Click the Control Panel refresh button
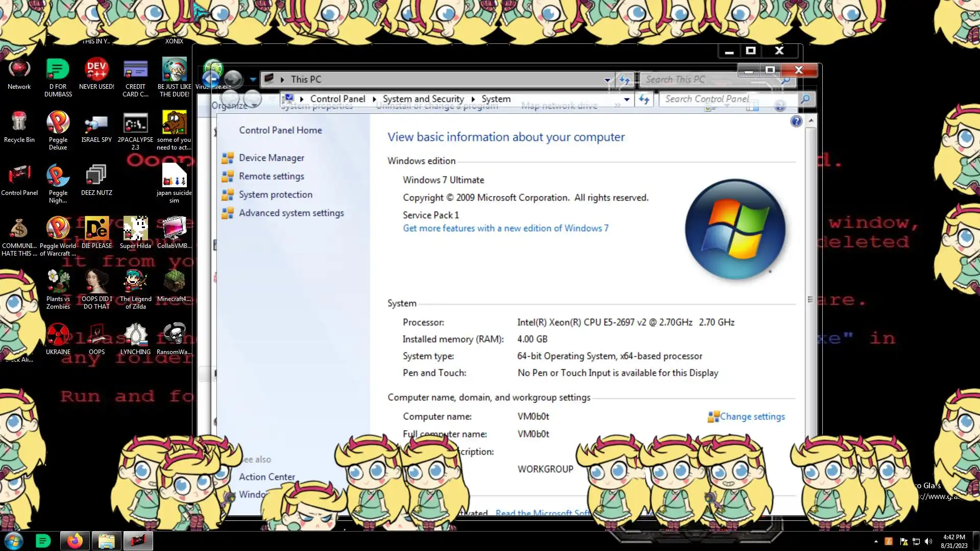 coord(644,99)
